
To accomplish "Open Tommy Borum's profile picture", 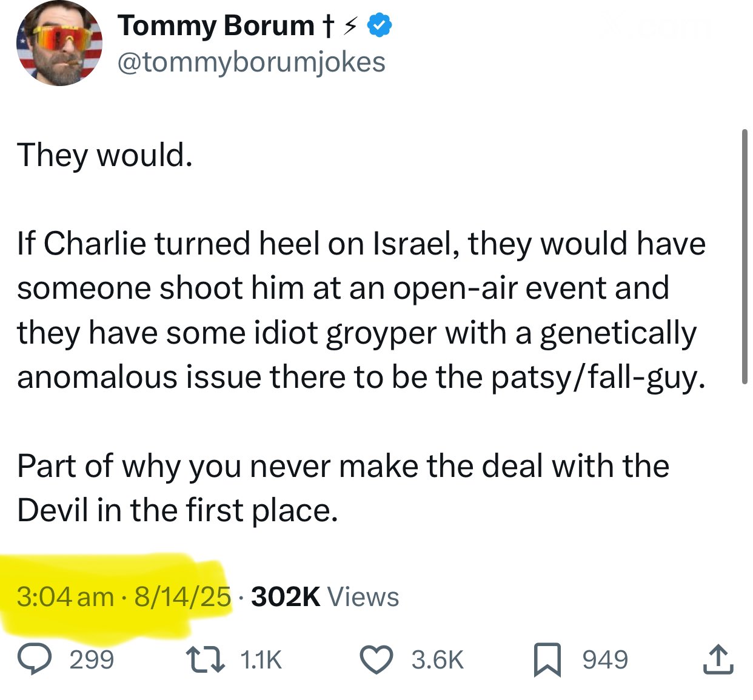I will [x=59, y=44].
